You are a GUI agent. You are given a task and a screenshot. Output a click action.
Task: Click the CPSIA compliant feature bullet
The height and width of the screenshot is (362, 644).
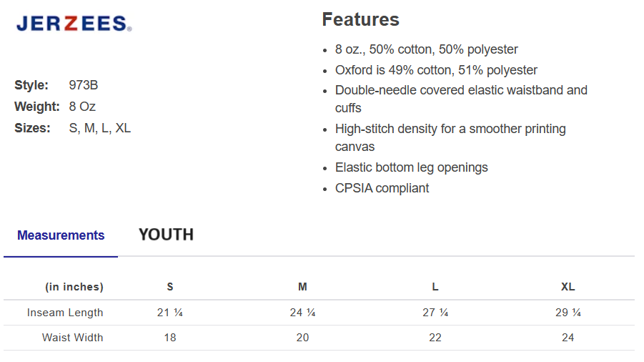382,188
